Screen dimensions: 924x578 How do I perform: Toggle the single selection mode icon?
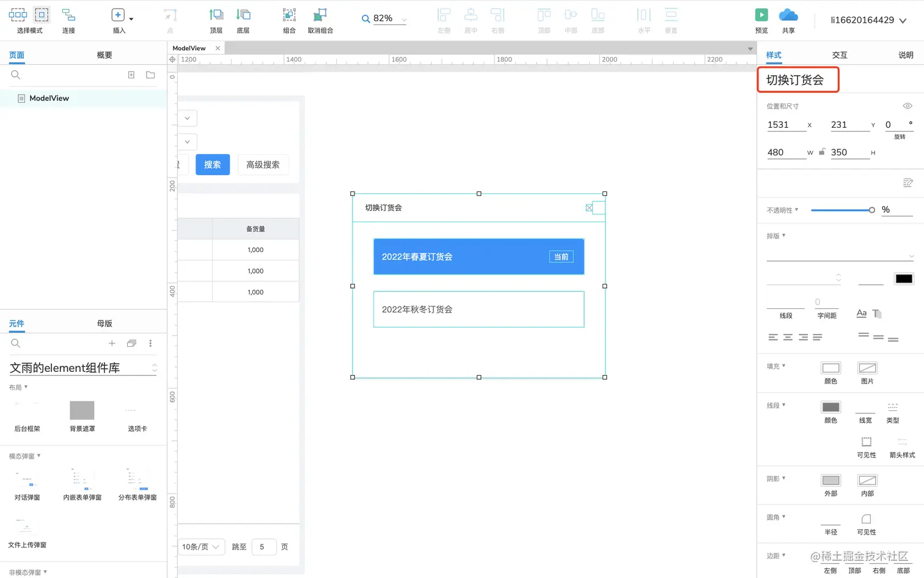(x=18, y=15)
